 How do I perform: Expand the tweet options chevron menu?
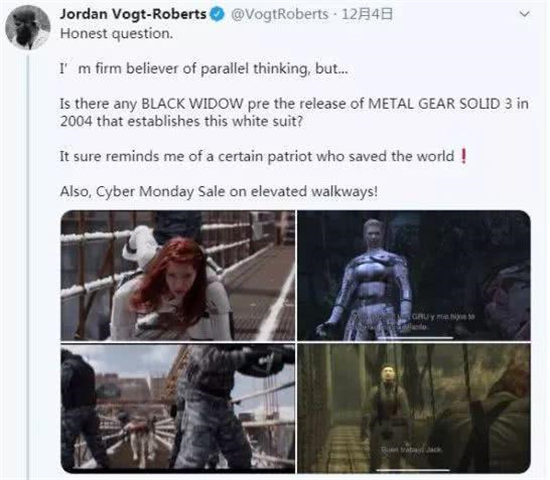(x=524, y=14)
